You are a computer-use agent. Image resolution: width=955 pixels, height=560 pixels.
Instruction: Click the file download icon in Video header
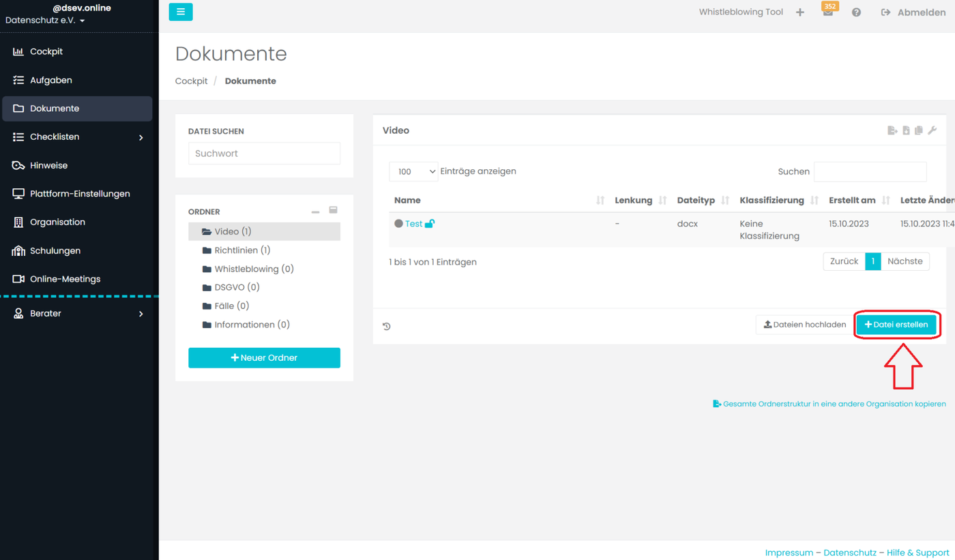(x=906, y=130)
